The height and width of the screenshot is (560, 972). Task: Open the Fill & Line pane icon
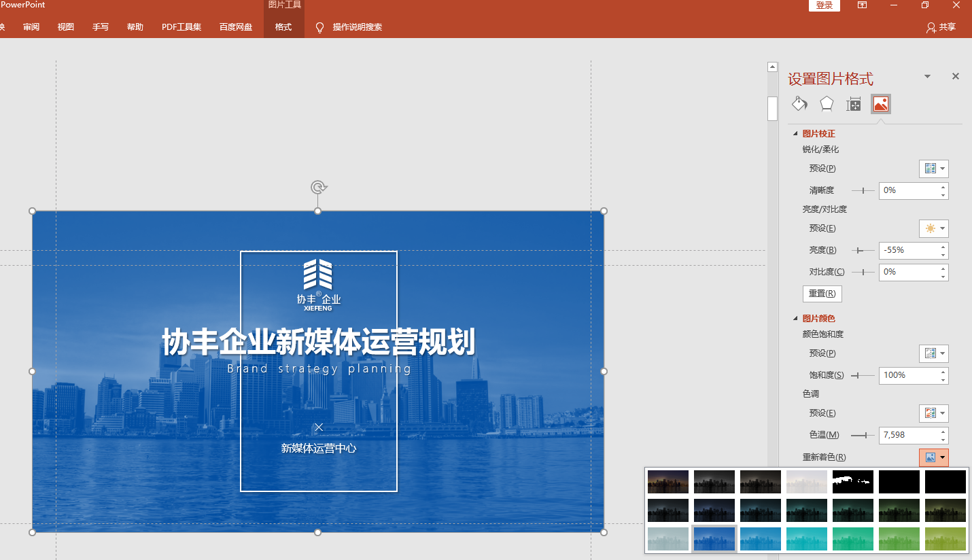point(799,104)
